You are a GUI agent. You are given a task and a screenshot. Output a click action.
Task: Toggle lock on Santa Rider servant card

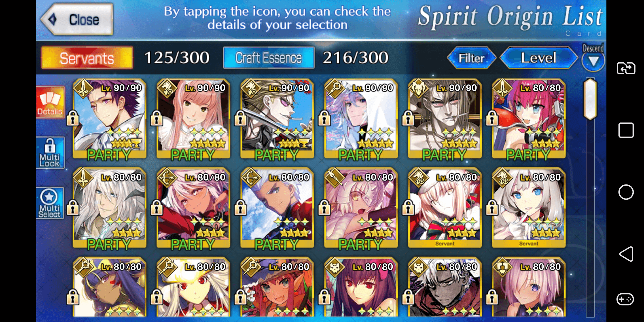tap(408, 207)
